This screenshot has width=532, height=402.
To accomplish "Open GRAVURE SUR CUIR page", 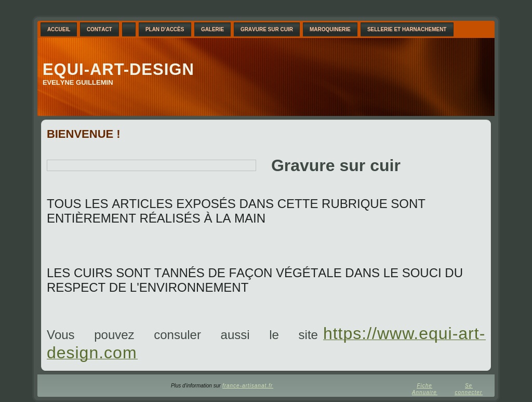I will 267,29.
